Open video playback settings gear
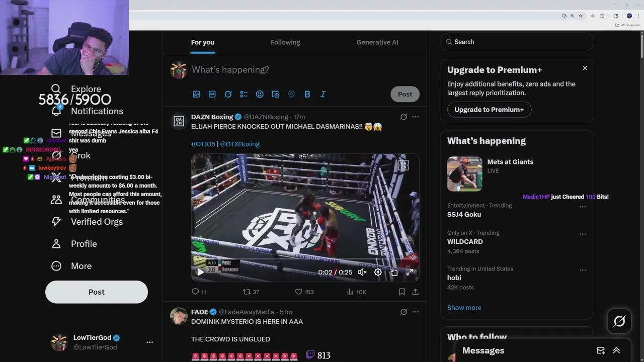 378,272
